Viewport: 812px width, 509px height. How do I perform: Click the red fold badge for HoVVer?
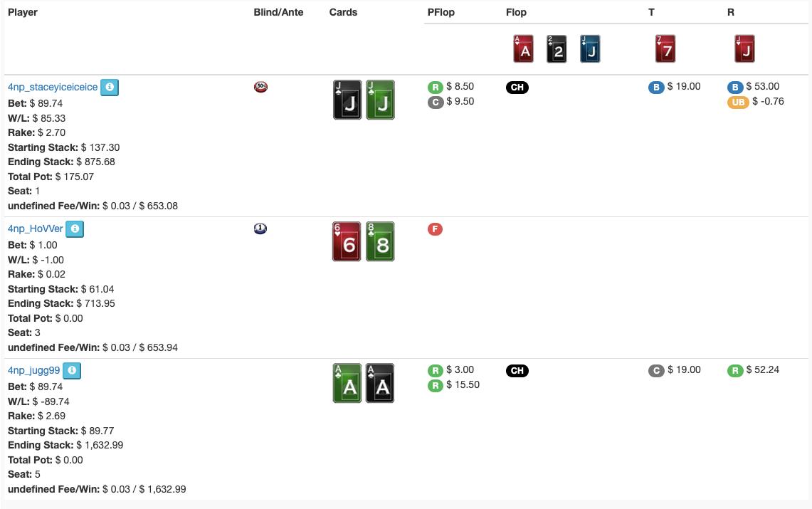point(435,229)
